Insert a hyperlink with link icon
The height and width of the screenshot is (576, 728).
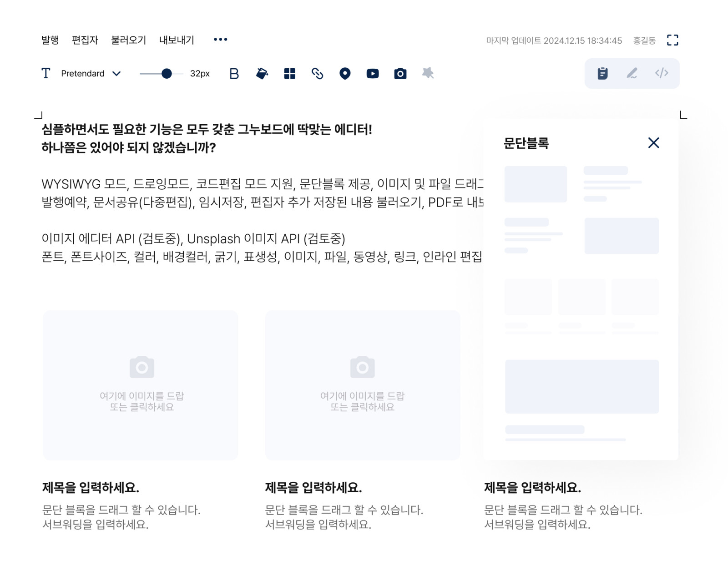point(317,74)
